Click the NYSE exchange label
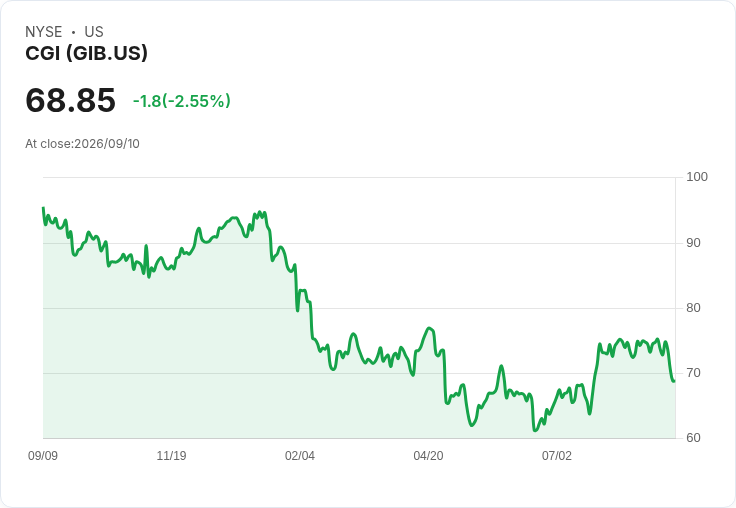This screenshot has height=508, width=736. coord(44,32)
